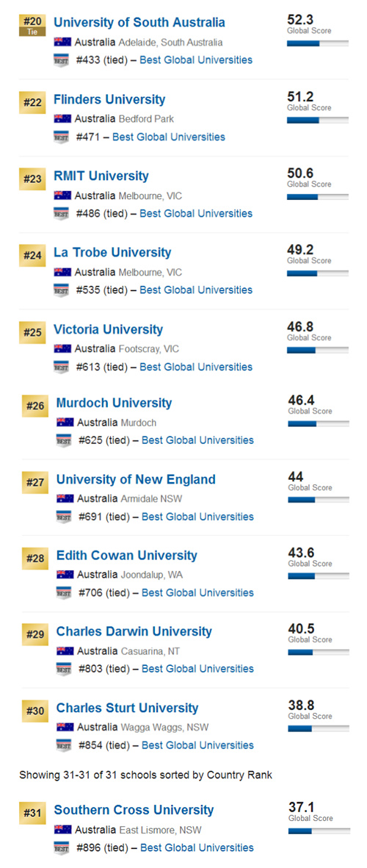Image resolution: width=367 pixels, height=868 pixels.
Task: Click the Australian flag under Edith Cowan University
Action: tap(65, 575)
